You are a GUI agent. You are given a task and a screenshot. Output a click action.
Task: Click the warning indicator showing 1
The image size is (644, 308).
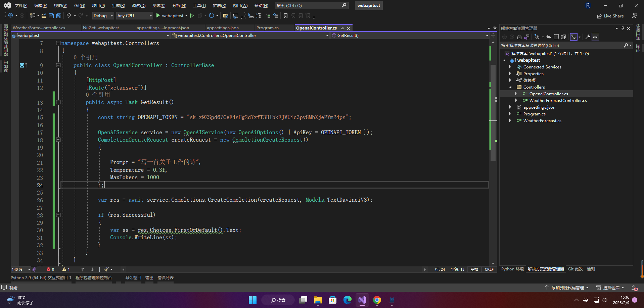click(66, 269)
